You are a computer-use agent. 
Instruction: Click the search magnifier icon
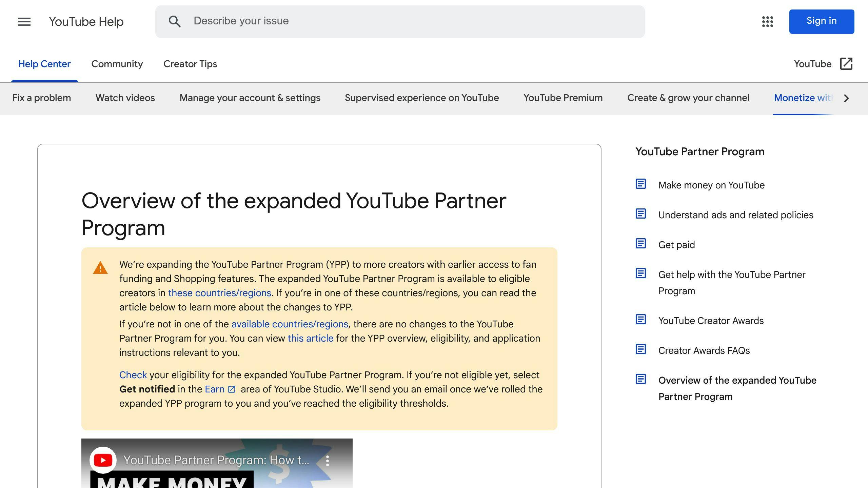pos(175,21)
